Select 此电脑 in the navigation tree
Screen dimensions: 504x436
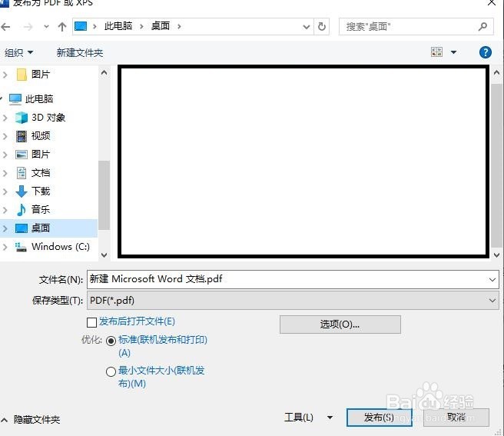click(x=31, y=98)
